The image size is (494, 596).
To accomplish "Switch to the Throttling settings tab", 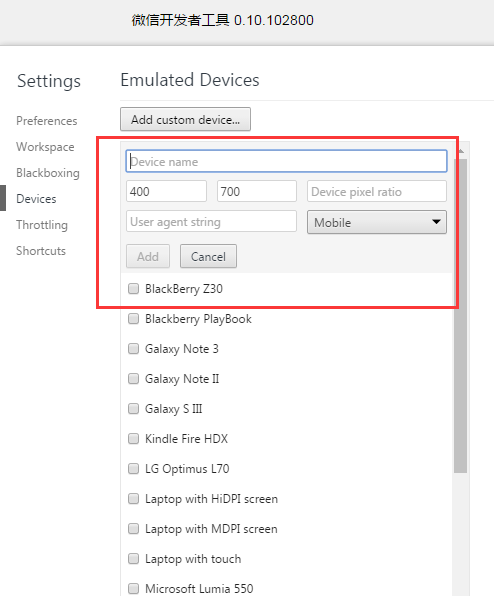I will (42, 225).
